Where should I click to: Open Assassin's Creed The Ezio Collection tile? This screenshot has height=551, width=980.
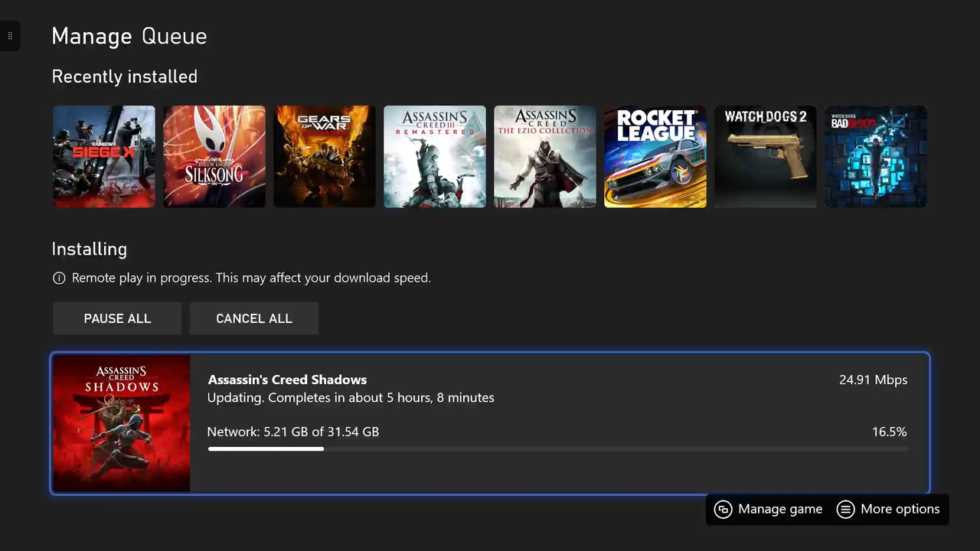(545, 156)
